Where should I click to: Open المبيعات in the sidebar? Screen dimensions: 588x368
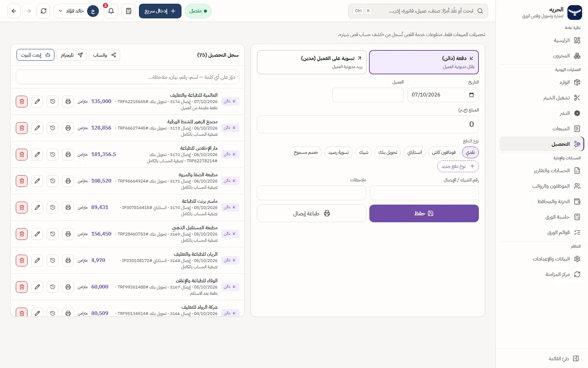(542, 128)
